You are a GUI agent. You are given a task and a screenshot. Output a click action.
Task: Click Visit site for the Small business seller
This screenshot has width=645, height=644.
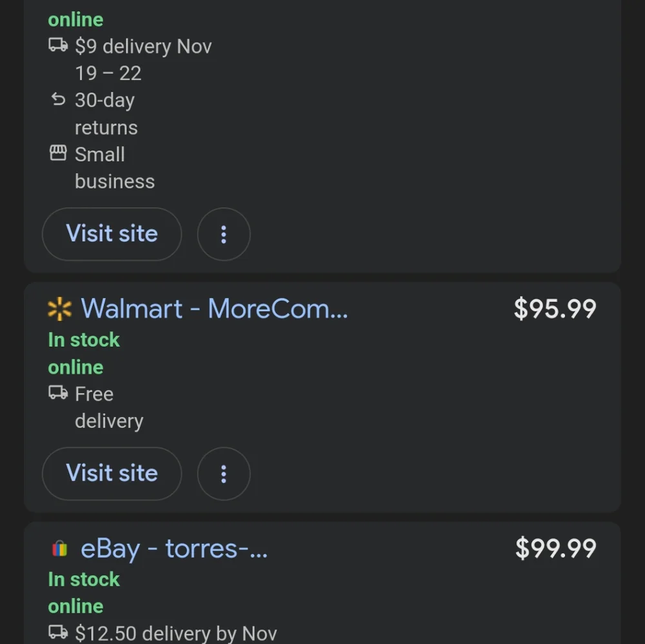(112, 234)
